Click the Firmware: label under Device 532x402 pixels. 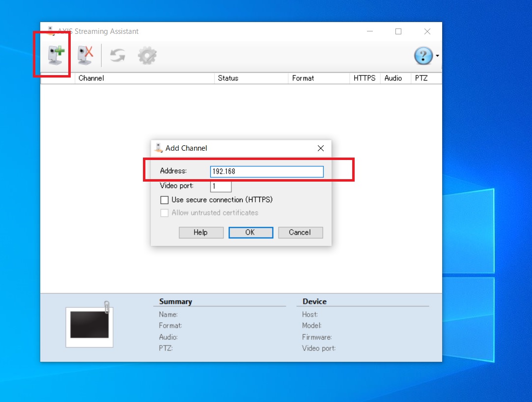317,337
